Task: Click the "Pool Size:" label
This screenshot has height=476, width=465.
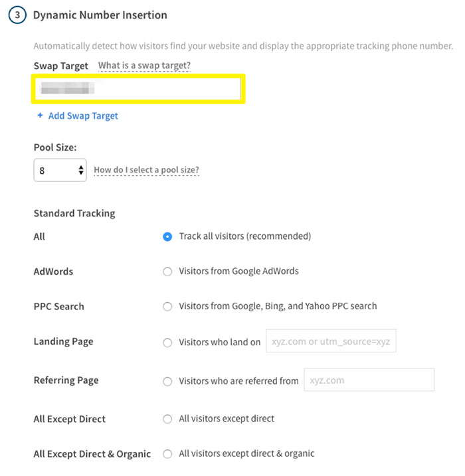Action: [x=55, y=147]
